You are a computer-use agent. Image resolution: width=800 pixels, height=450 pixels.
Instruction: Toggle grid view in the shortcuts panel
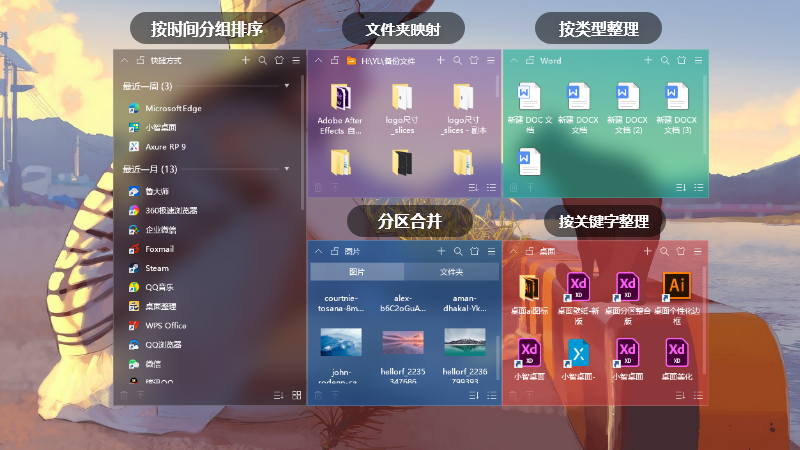pyautogui.click(x=296, y=395)
